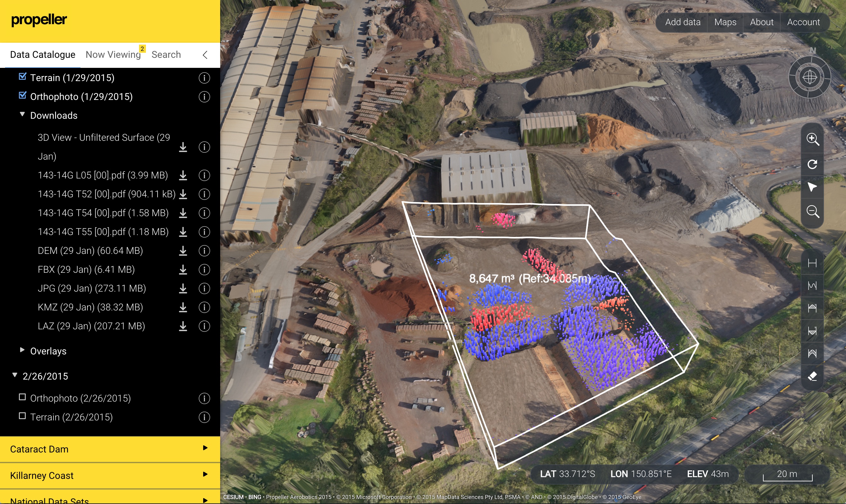Select the straight distance measure tool

click(812, 263)
